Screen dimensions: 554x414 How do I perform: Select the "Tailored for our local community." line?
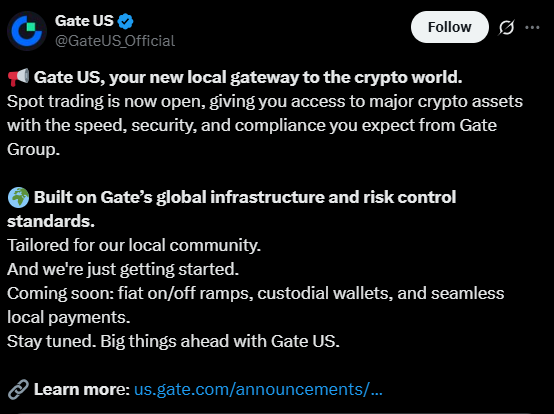(x=134, y=245)
